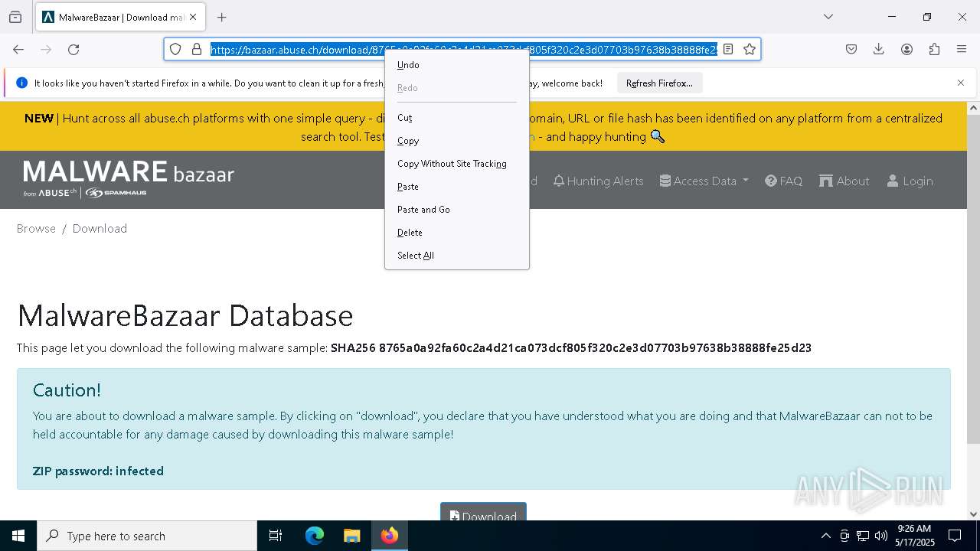Screen dimensions: 980x551
Task: Expand the Access Data dropdown
Action: pos(704,181)
